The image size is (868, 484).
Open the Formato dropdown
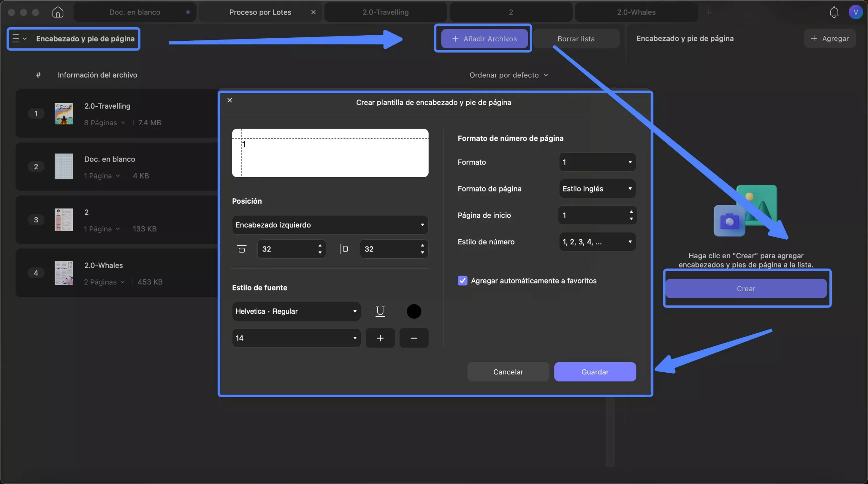[x=597, y=162]
